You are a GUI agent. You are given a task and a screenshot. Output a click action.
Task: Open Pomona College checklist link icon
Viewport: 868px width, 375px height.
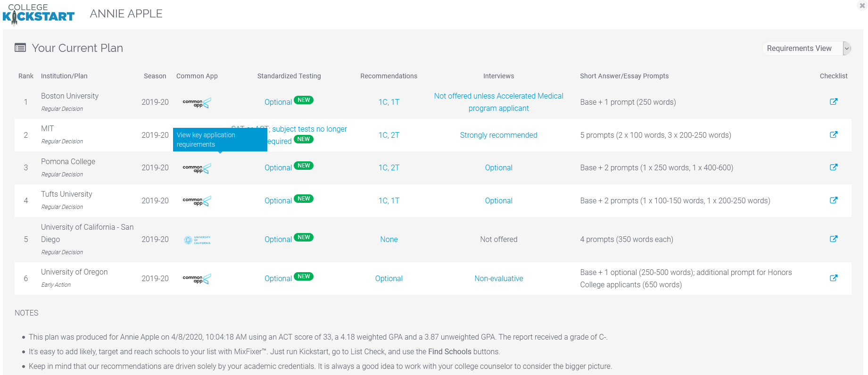(x=833, y=167)
